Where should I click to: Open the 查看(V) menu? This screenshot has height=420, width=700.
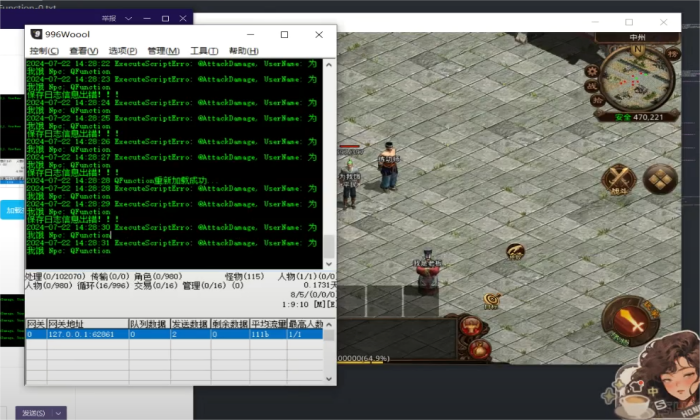(84, 51)
